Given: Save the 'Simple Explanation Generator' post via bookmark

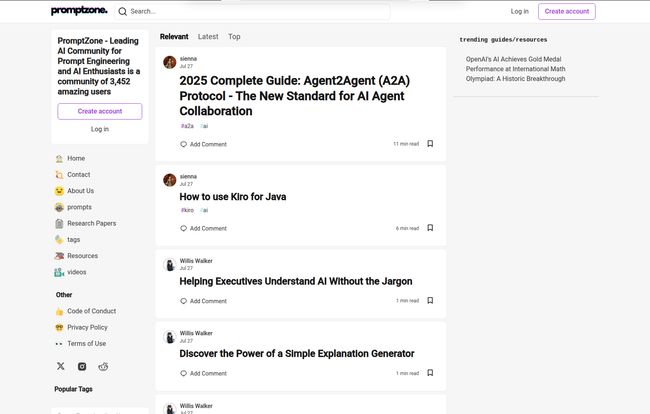Looking at the screenshot, I should 430,373.
